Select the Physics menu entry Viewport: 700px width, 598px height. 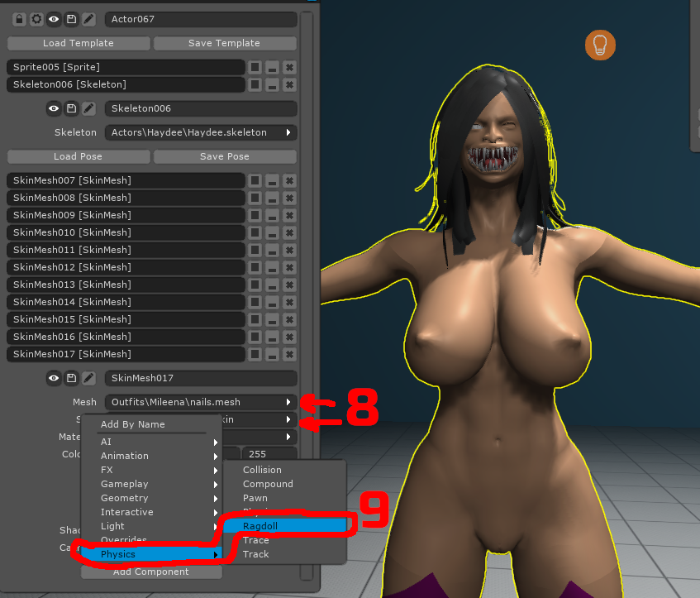152,554
